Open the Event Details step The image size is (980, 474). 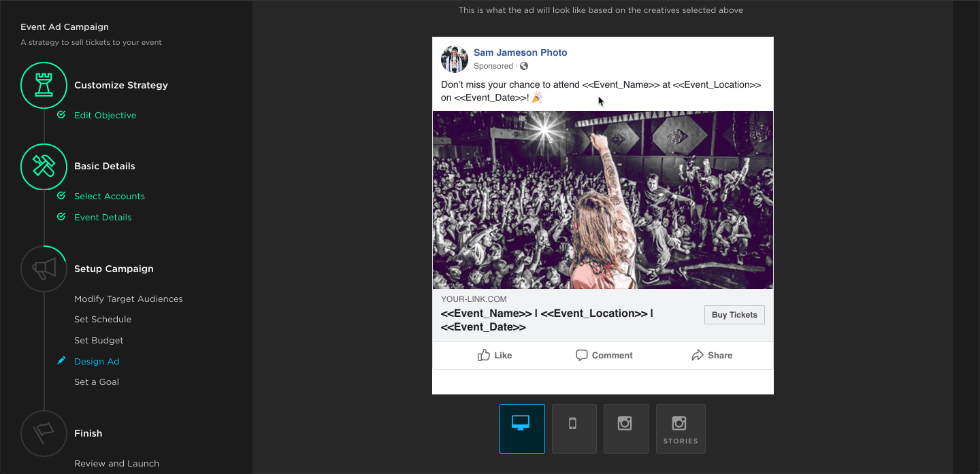[103, 217]
